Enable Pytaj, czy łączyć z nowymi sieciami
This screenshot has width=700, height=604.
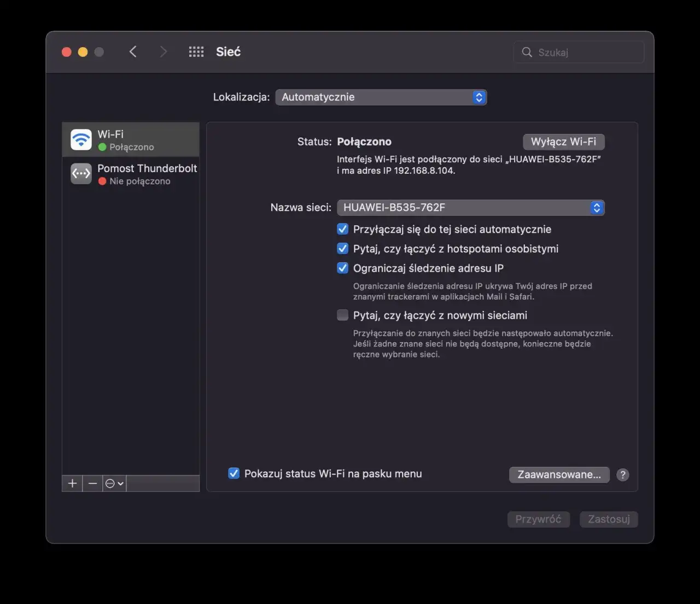(x=343, y=315)
